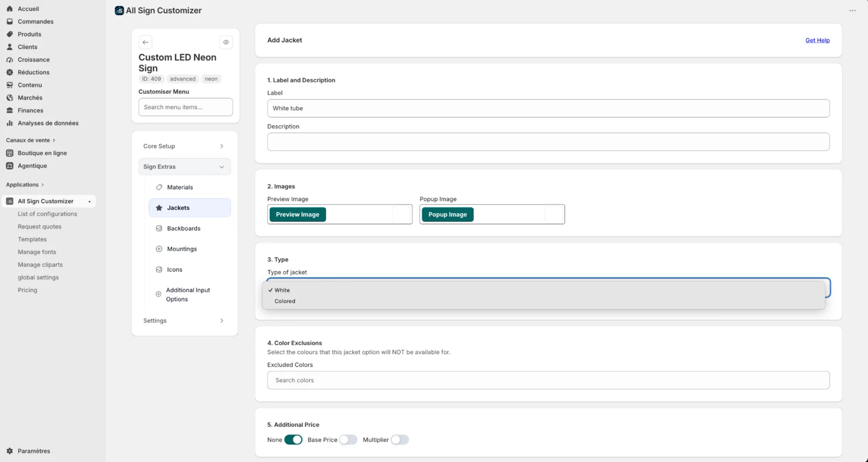Choose the Colored jacket type option
The image size is (868, 462).
[544, 301]
